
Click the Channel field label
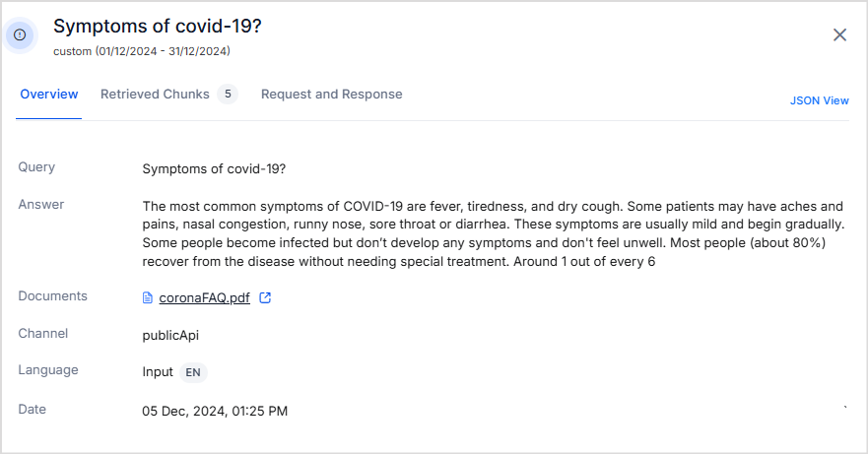click(43, 333)
